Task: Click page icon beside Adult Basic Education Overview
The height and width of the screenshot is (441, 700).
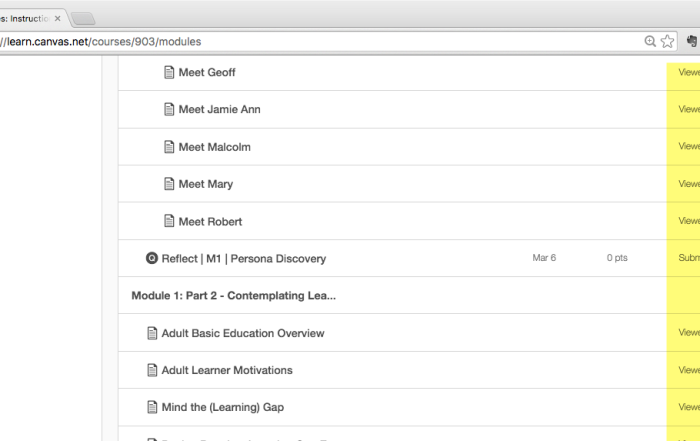Action: pyautogui.click(x=152, y=333)
